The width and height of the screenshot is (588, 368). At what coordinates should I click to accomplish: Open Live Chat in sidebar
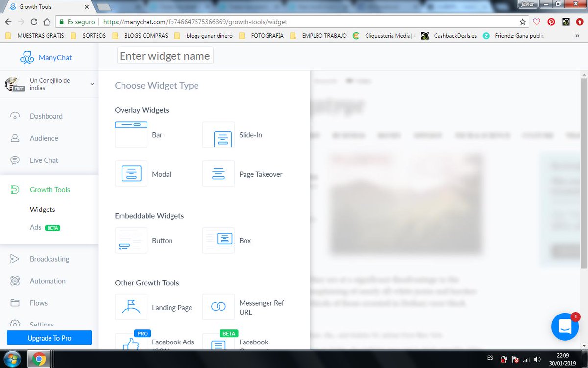[x=44, y=160]
